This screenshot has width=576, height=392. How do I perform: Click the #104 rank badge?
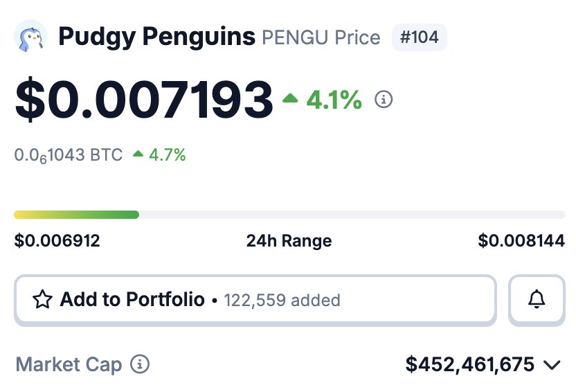coord(420,37)
